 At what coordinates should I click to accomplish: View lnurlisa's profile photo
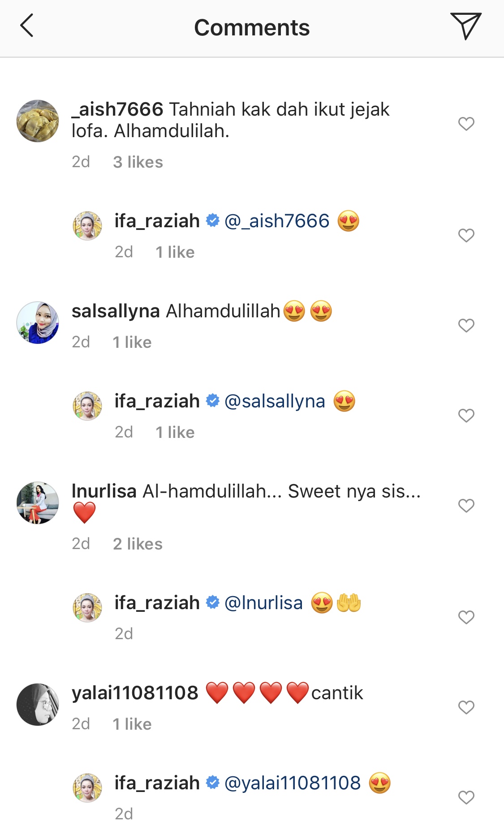38,503
